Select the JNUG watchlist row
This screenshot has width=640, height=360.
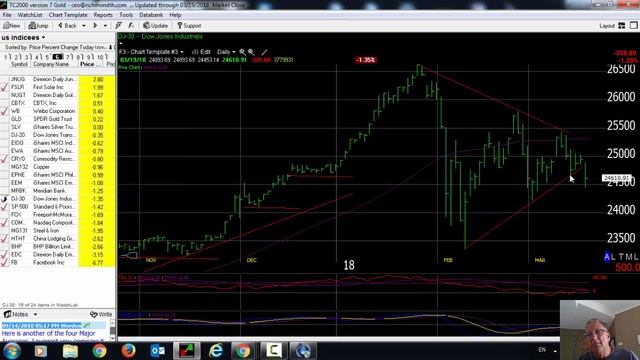(x=58, y=79)
